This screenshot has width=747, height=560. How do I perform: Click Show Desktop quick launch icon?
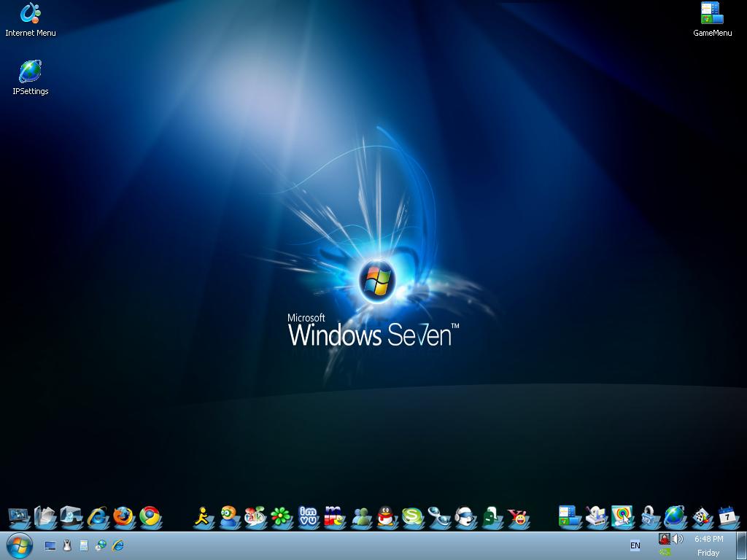coord(50,545)
